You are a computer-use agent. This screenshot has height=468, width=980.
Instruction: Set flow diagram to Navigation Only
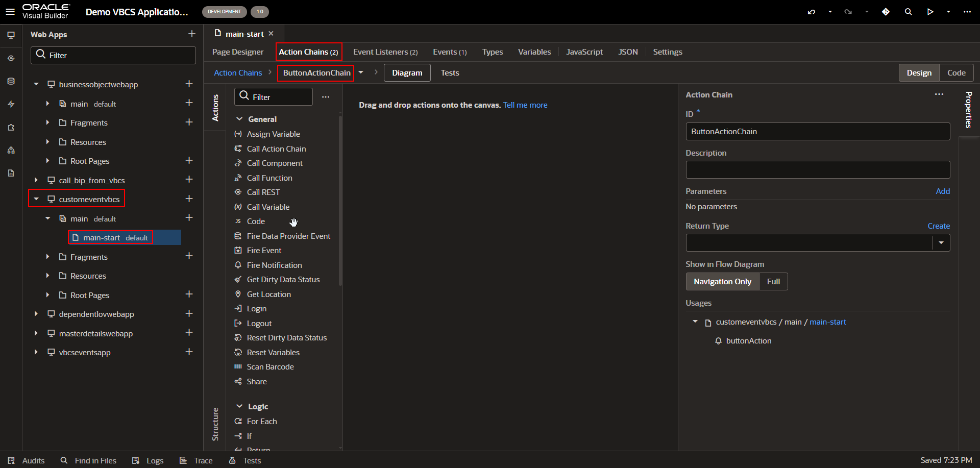[722, 281]
